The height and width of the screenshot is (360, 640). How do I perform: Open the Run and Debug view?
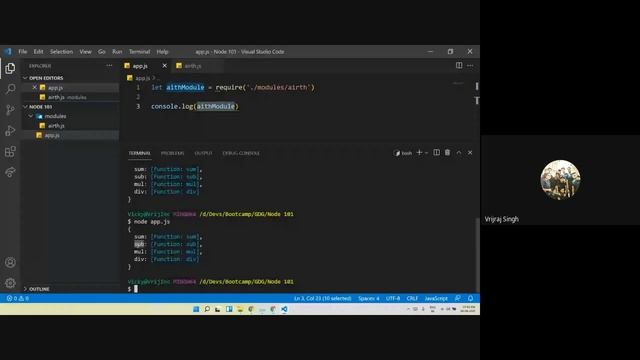point(10,131)
